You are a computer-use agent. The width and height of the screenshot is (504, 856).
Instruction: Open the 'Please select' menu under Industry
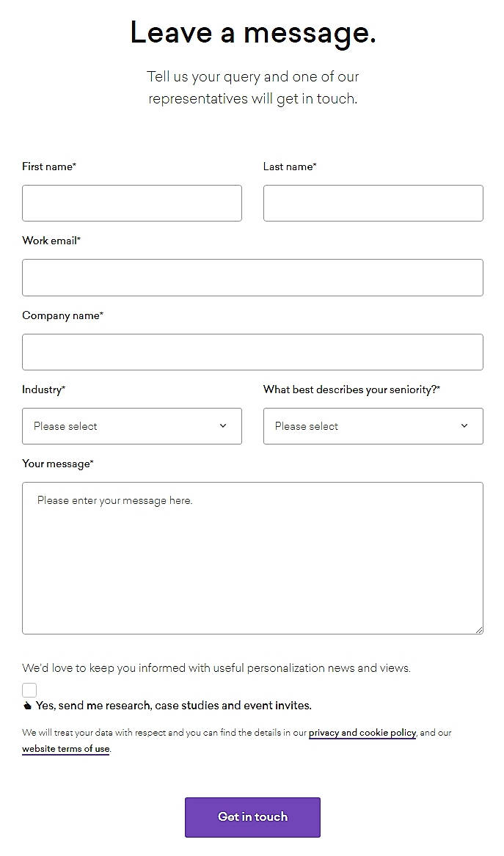[x=132, y=425]
